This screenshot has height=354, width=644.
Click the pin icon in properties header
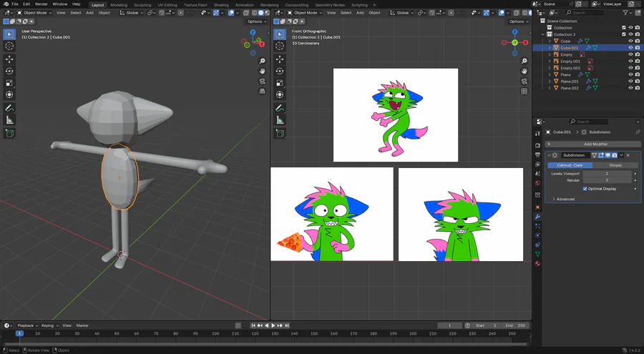pyautogui.click(x=638, y=132)
